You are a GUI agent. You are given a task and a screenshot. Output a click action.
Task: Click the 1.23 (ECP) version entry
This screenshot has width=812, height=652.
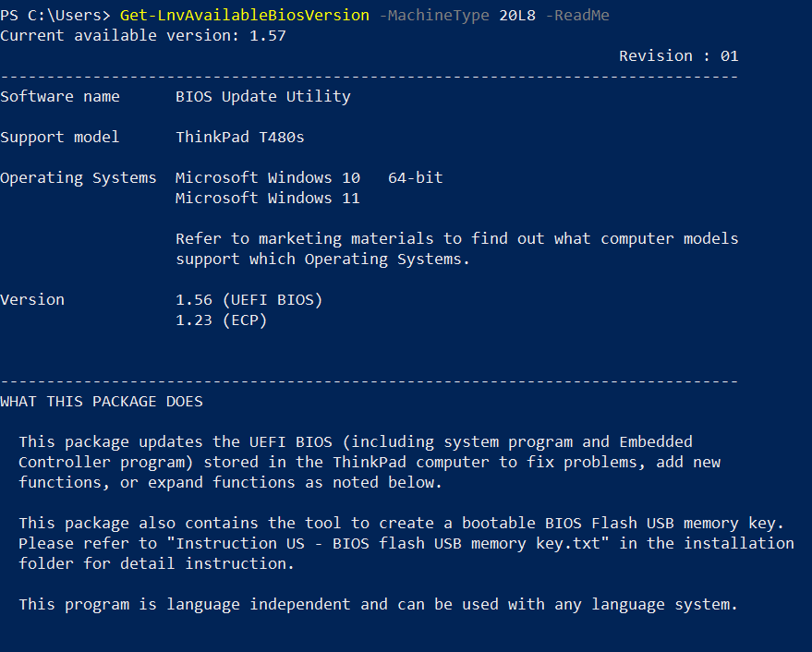pyautogui.click(x=222, y=320)
